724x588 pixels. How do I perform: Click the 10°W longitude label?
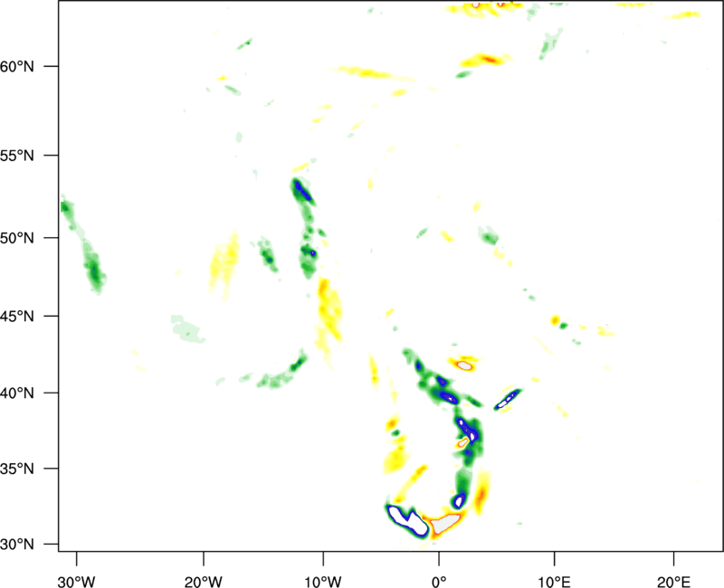coord(323,582)
